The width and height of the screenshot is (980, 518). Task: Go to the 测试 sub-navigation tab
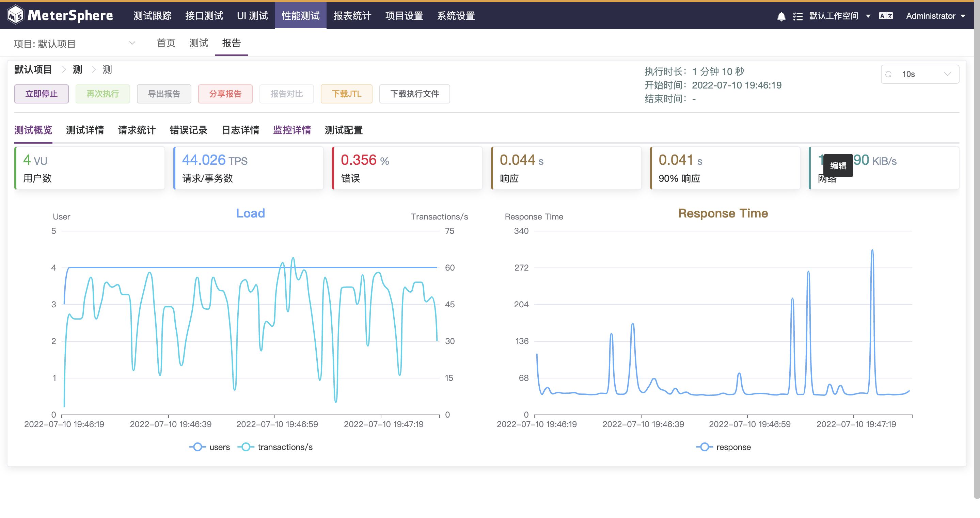pos(199,43)
